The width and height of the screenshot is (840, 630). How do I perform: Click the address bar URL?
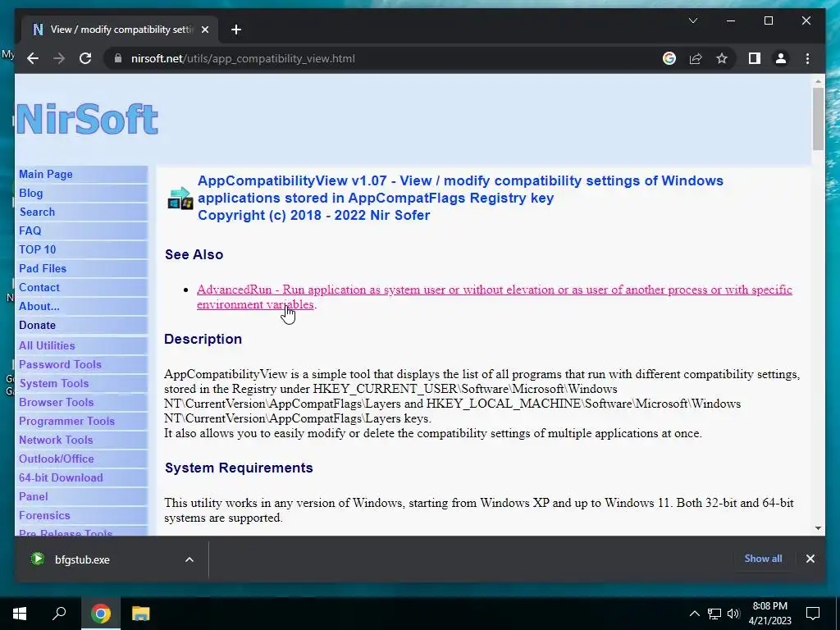pyautogui.click(x=243, y=58)
